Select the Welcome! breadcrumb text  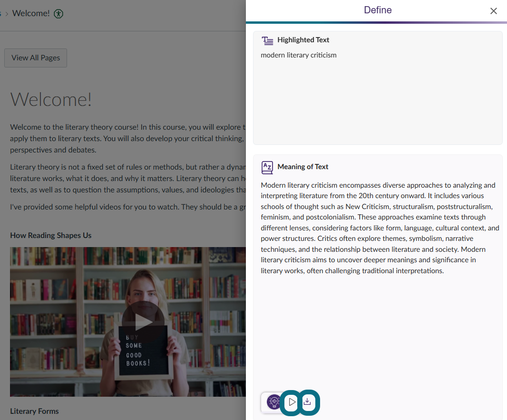point(31,13)
